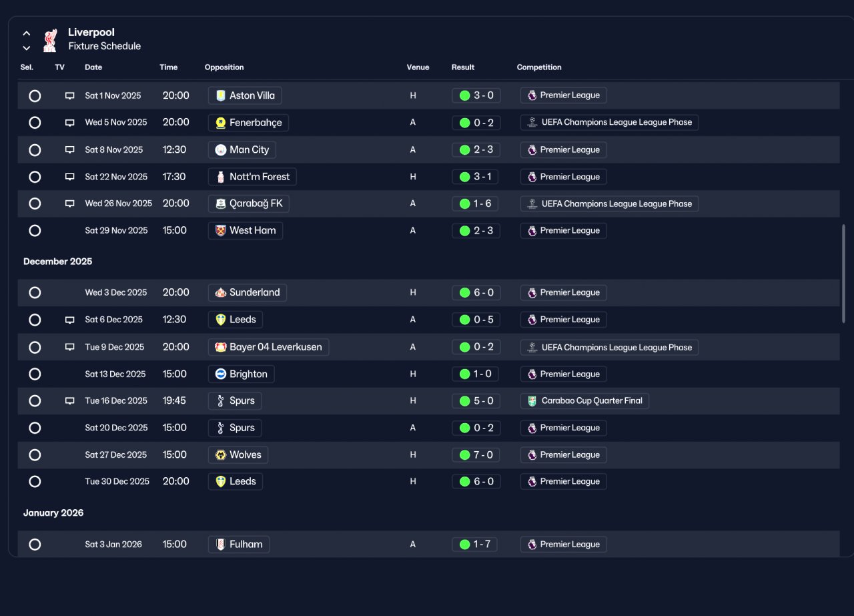Click the Wolves club badge icon
This screenshot has height=616, width=854.
(x=221, y=455)
